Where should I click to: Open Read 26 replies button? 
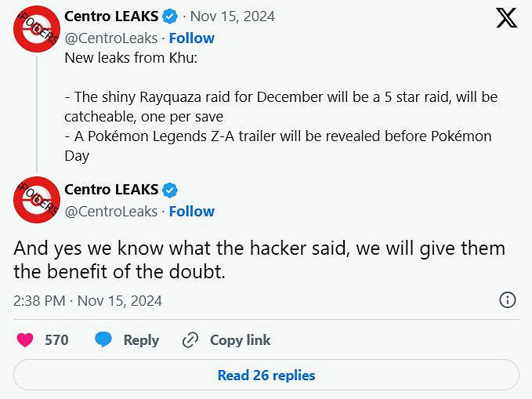pyautogui.click(x=266, y=375)
